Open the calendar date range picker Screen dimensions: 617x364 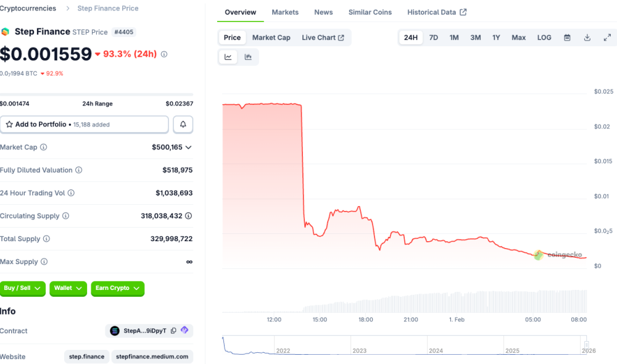click(566, 37)
